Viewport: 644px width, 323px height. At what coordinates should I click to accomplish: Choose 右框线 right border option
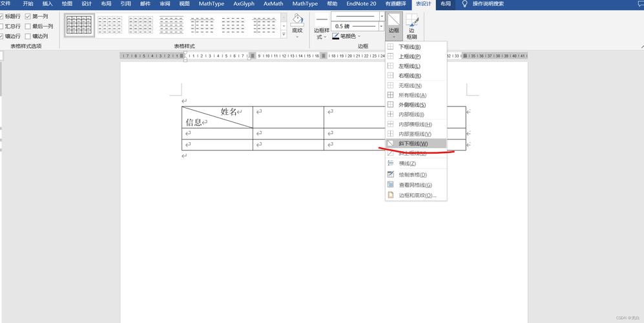click(415, 76)
